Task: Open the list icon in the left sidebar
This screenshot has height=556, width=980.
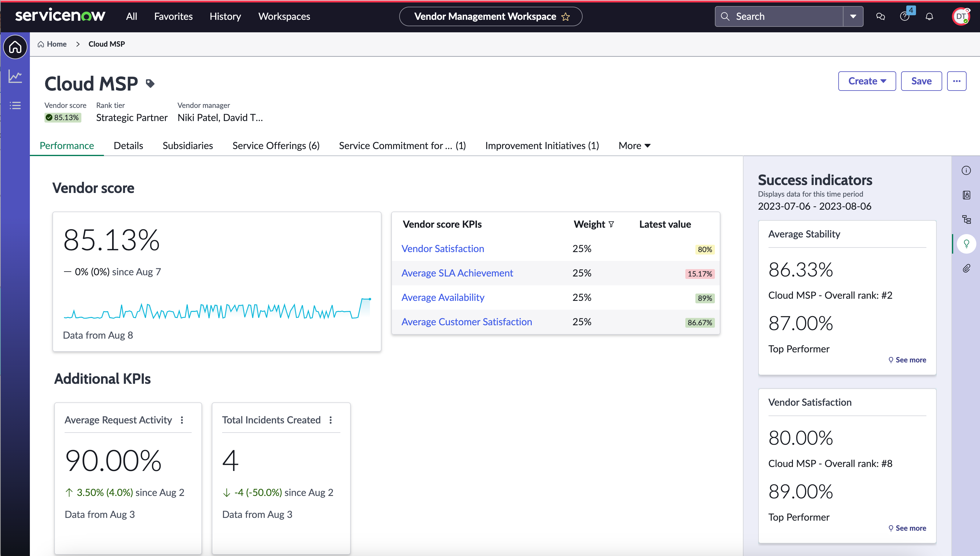Action: [15, 105]
